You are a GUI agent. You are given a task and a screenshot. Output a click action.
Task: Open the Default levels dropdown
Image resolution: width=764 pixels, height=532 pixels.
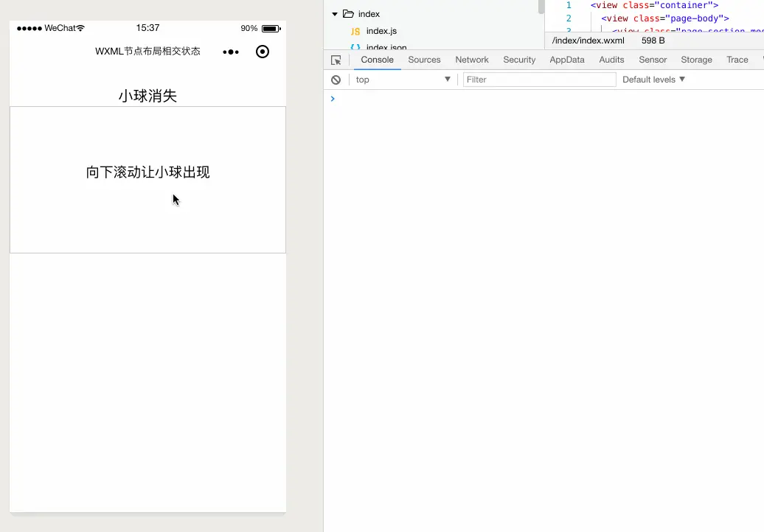[653, 79]
